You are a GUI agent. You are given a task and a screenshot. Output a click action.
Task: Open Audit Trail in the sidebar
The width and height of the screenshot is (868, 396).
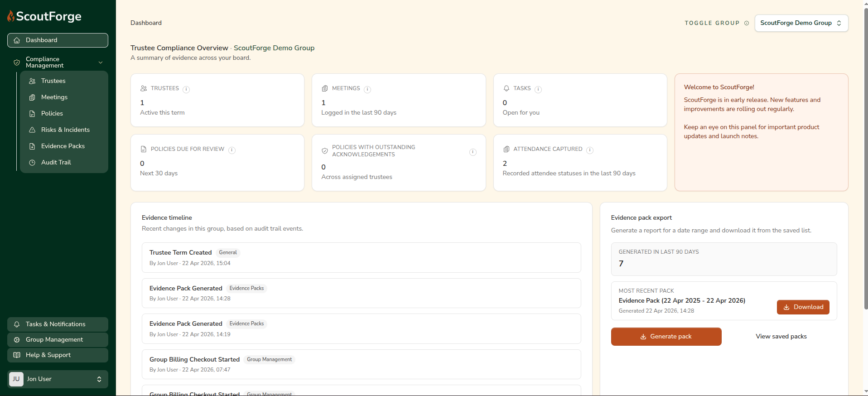pyautogui.click(x=64, y=163)
